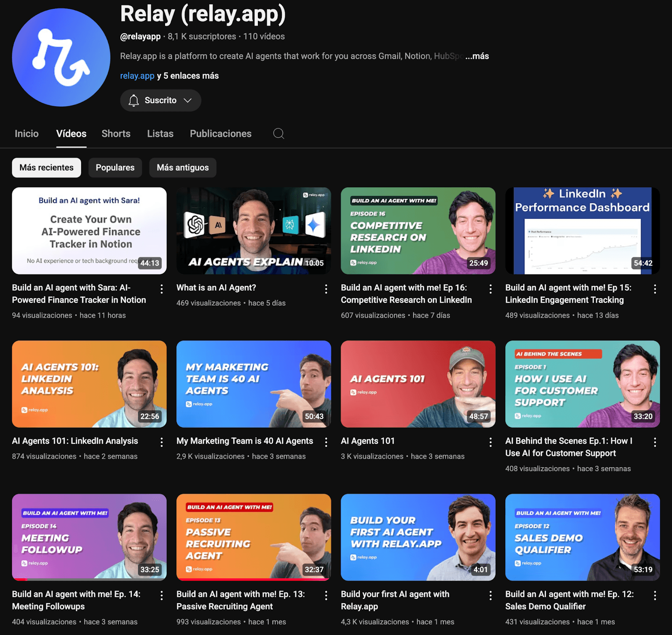Click the 110 vídeos count text

click(264, 37)
